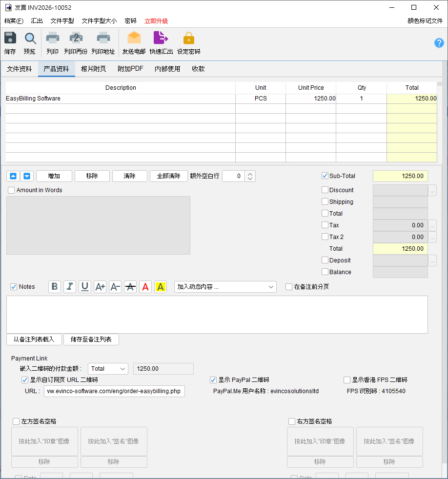This screenshot has height=479, width=448.
Task: Increase Notes font size with A+
Action: pyautogui.click(x=100, y=287)
